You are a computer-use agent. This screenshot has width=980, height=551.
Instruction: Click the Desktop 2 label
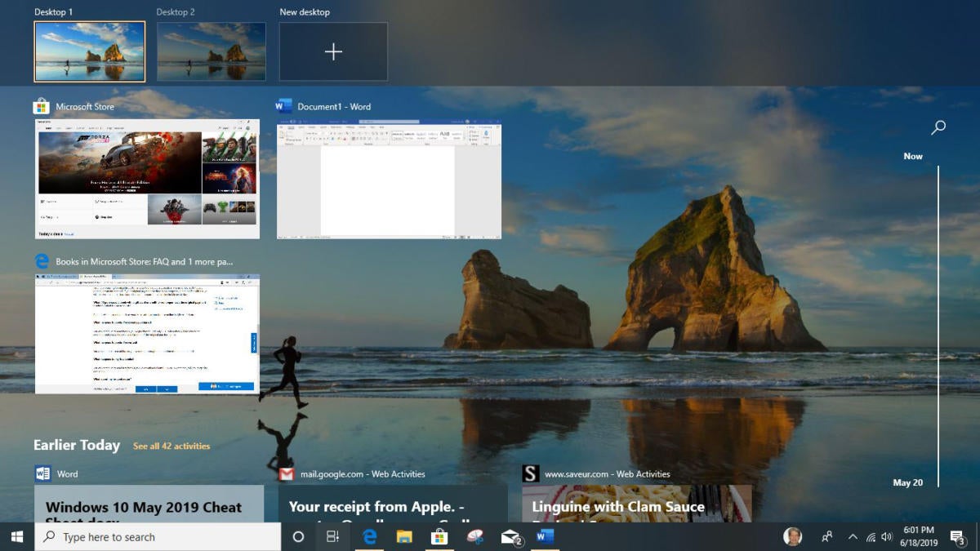(176, 12)
